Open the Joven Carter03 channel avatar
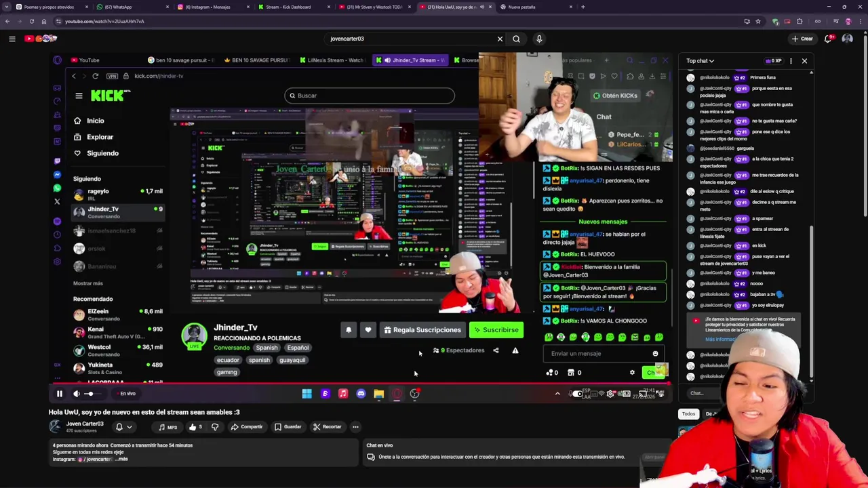868x488 pixels. click(54, 426)
